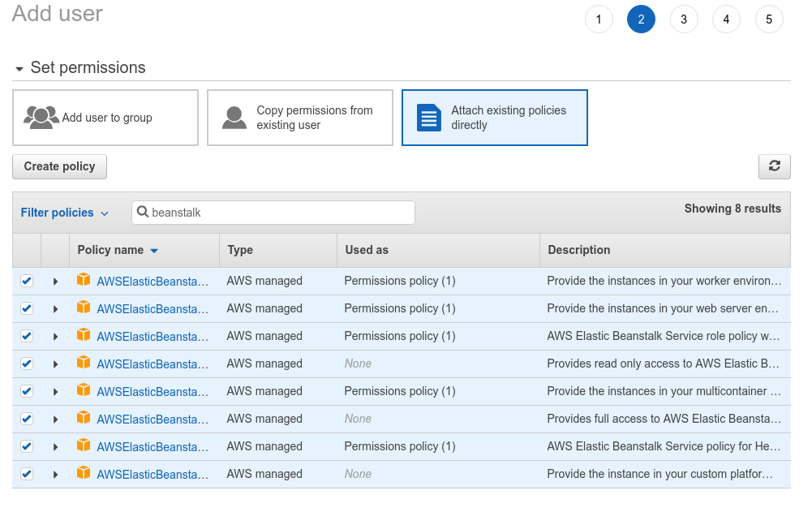
Task: Uncheck the Service role policy checkbox
Action: pos(27,336)
